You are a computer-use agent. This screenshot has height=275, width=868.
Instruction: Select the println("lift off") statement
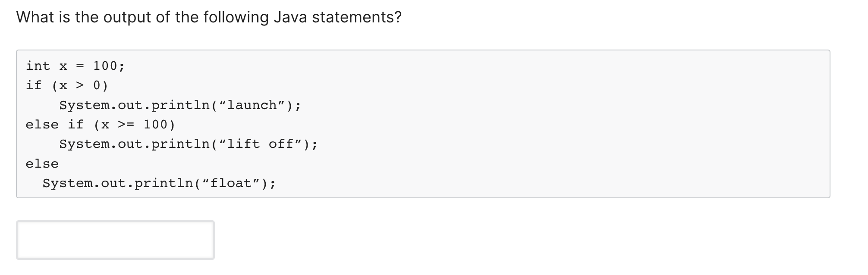pyautogui.click(x=189, y=144)
